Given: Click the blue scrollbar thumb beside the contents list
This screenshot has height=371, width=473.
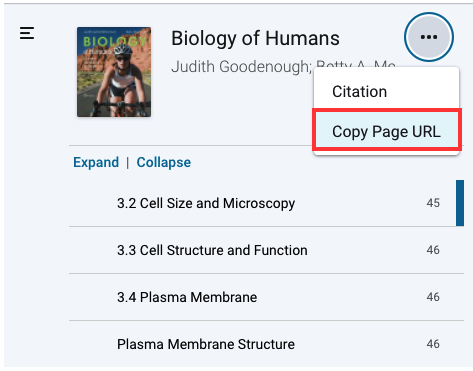Looking at the screenshot, I should click(460, 203).
